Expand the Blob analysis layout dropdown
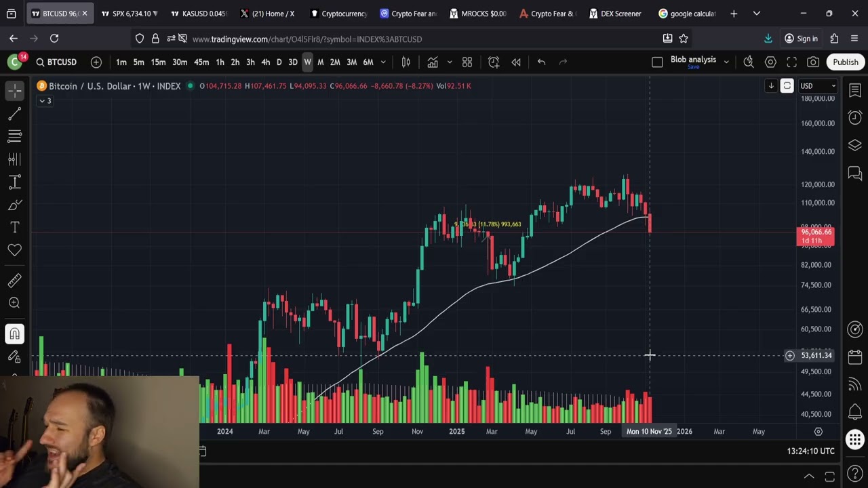The width and height of the screenshot is (868, 488). [x=726, y=62]
